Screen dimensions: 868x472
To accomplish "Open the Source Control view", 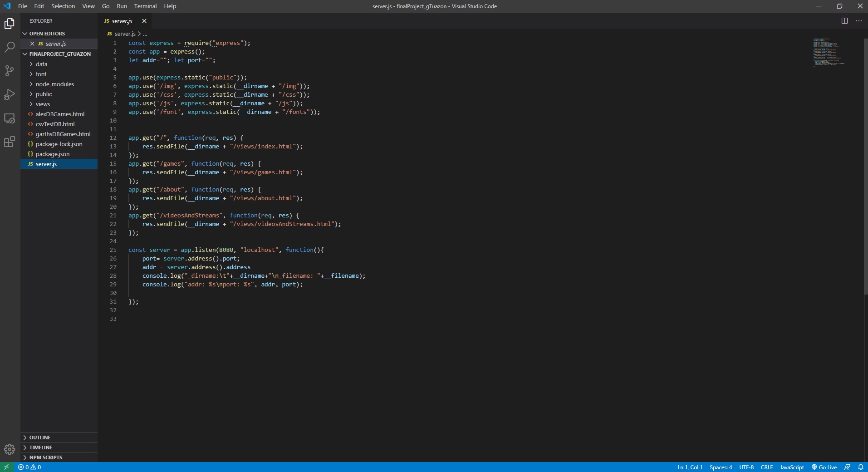I will coord(10,70).
